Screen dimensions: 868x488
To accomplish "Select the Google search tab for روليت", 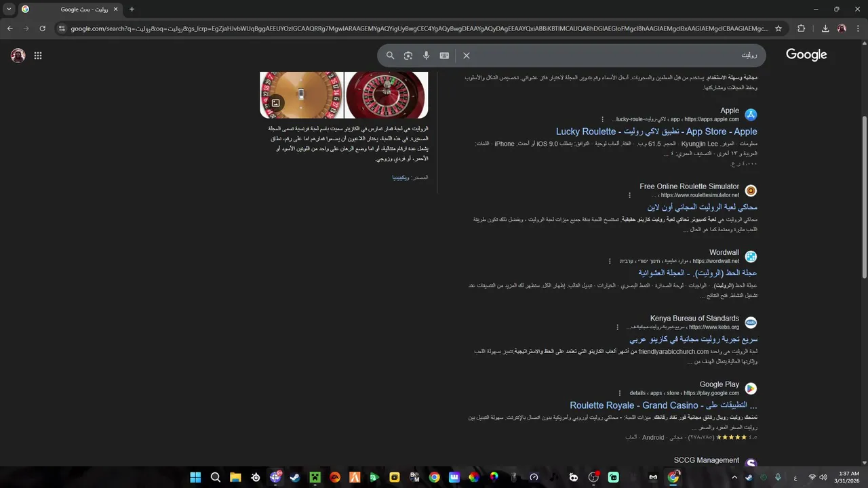I will pos(70,9).
